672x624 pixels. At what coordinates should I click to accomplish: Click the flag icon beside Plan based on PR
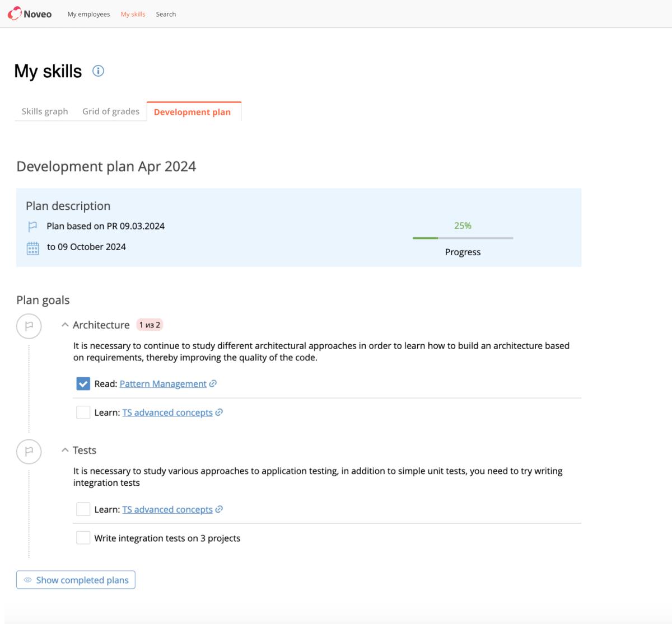click(32, 227)
